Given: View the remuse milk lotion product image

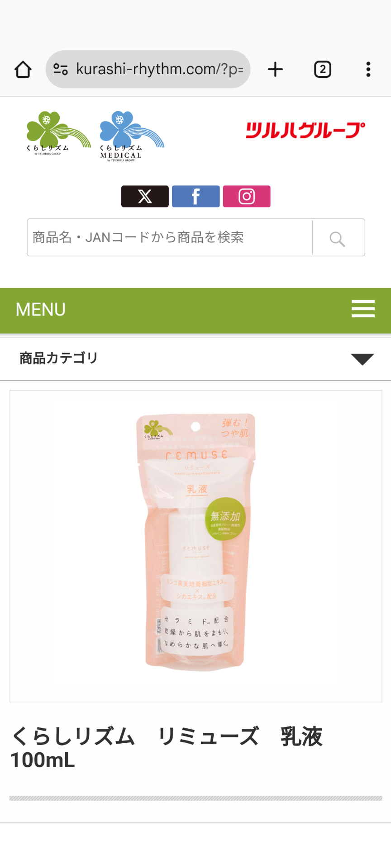Looking at the screenshot, I should [x=196, y=546].
